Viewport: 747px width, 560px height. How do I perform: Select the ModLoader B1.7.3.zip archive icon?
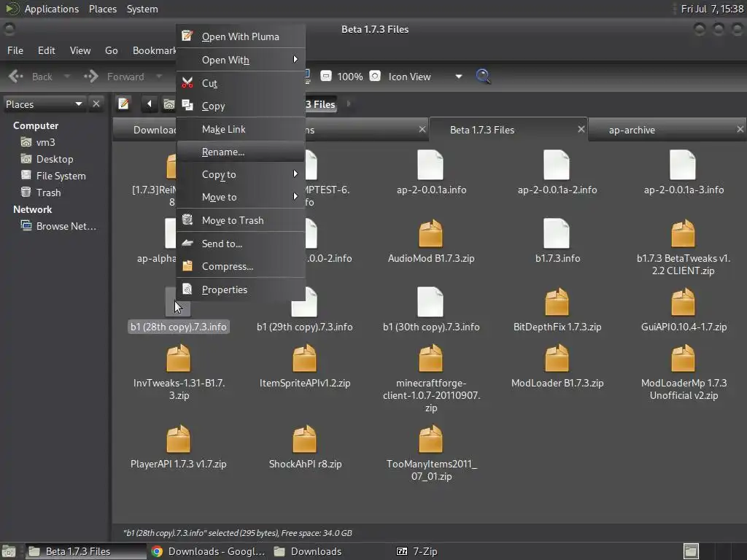(557, 358)
